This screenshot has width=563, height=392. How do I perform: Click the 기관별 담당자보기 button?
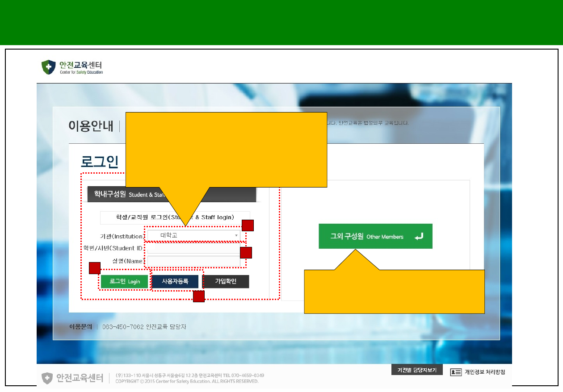417,370
